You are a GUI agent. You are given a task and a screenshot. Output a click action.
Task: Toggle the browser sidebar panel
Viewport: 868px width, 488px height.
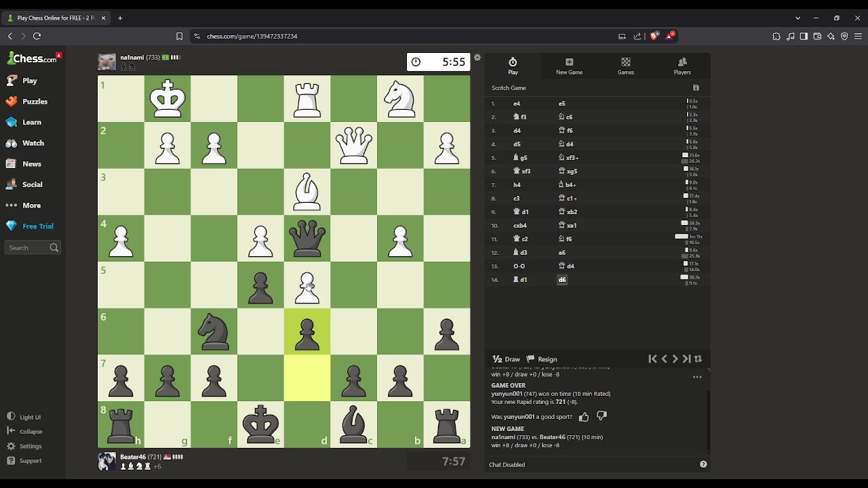coord(804,36)
